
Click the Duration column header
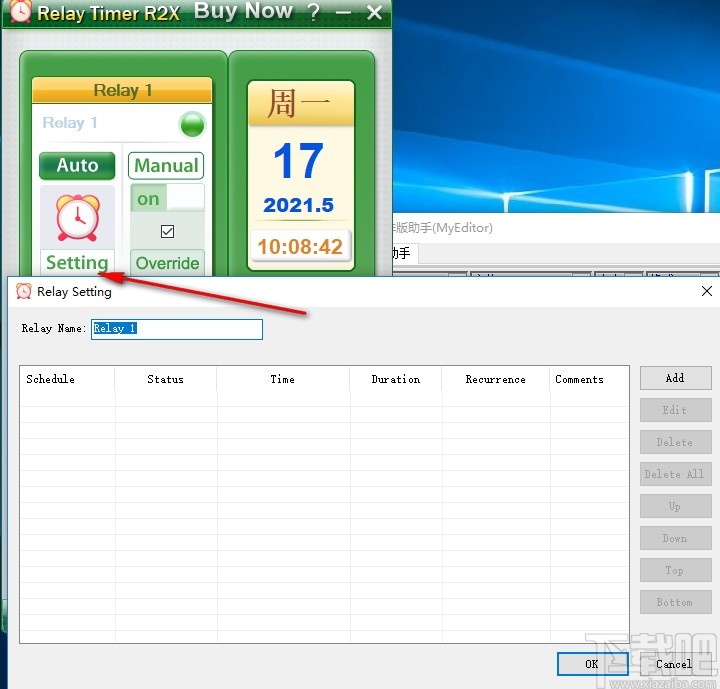(395, 379)
